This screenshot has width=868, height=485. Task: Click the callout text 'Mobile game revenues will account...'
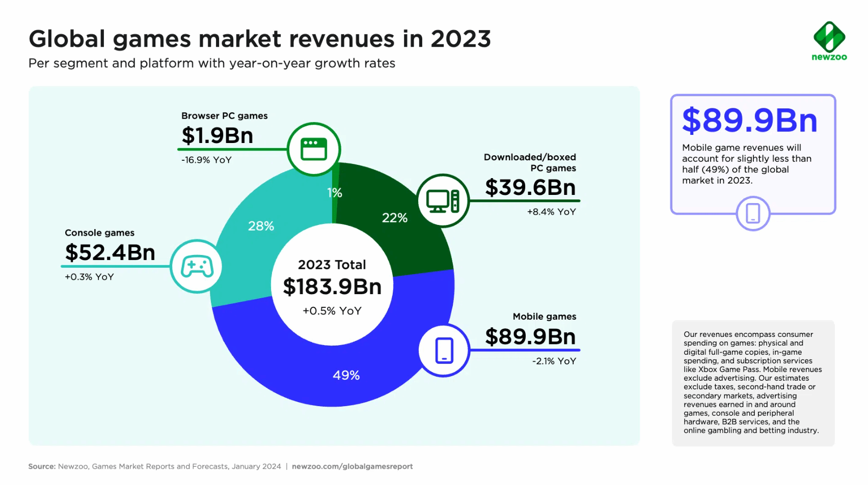pyautogui.click(x=747, y=164)
